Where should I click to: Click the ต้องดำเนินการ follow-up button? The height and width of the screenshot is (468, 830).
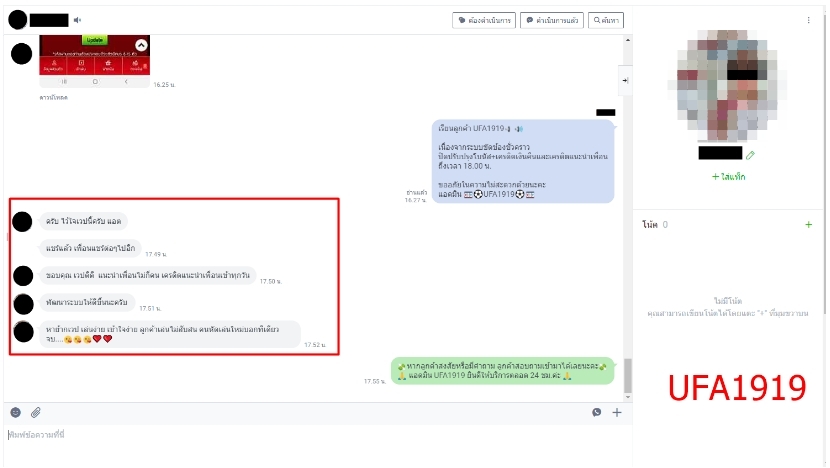pyautogui.click(x=484, y=19)
